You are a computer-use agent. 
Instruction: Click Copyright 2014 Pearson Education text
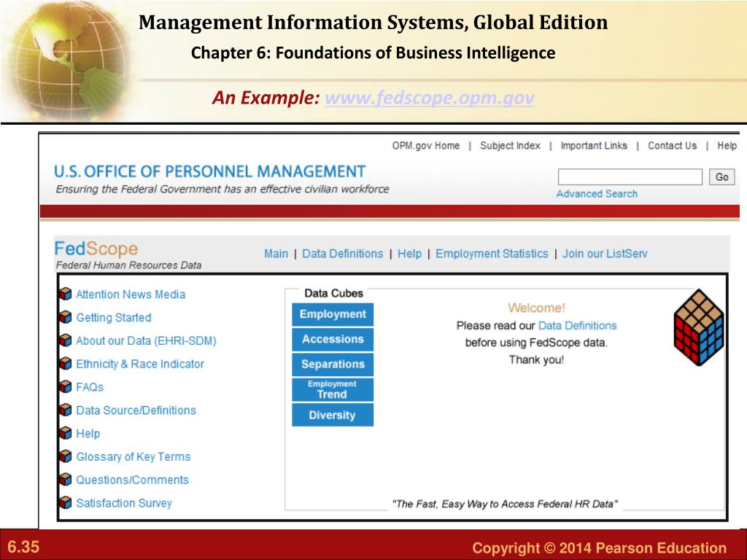[x=600, y=548]
